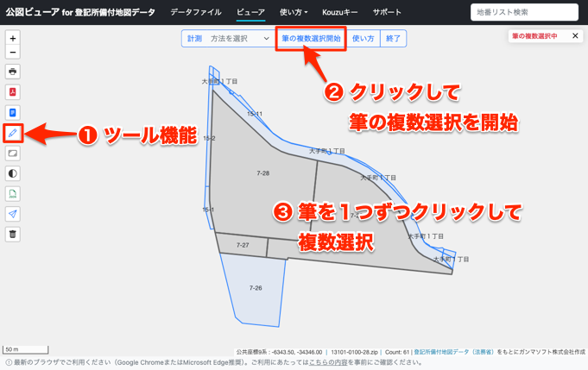This screenshot has width=588, height=370.
Task: Click the printer icon in left toolbar
Action: 12,72
